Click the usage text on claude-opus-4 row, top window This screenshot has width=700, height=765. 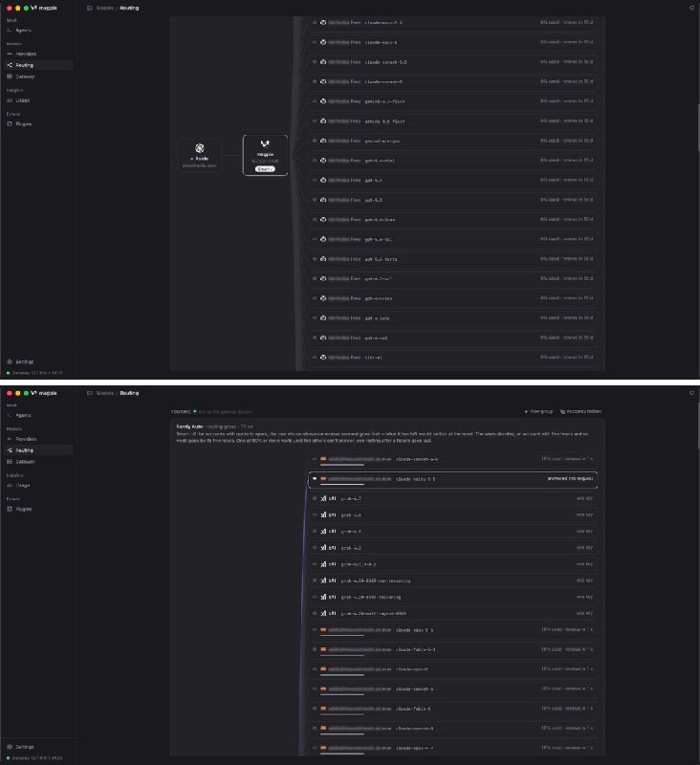(x=566, y=42)
